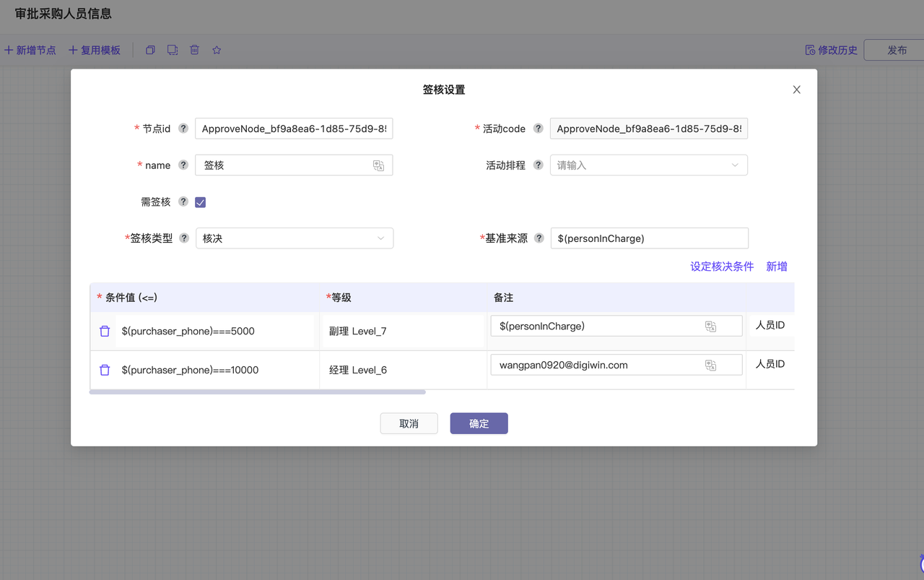
Task: Delete the ===5000 condition row
Action: 105,331
